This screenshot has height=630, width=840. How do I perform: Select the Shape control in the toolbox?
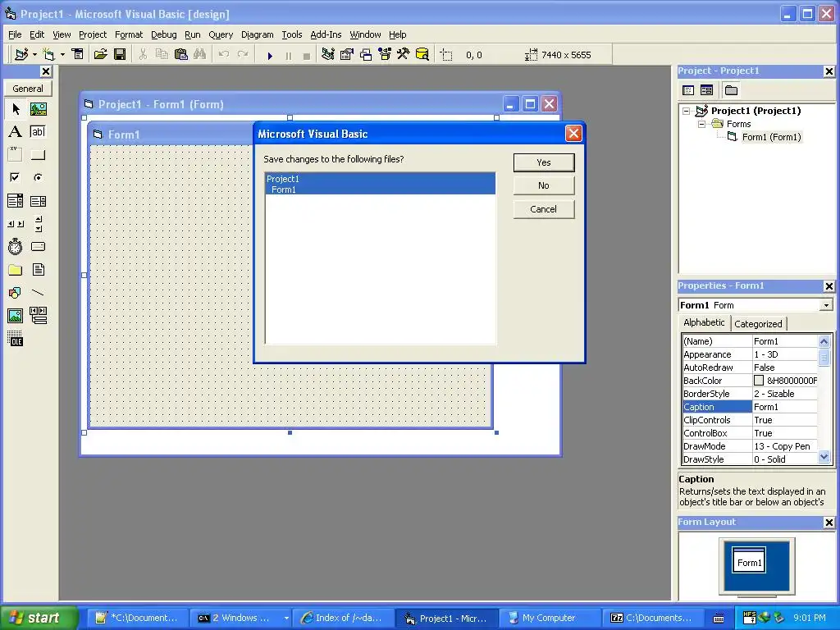[16, 293]
